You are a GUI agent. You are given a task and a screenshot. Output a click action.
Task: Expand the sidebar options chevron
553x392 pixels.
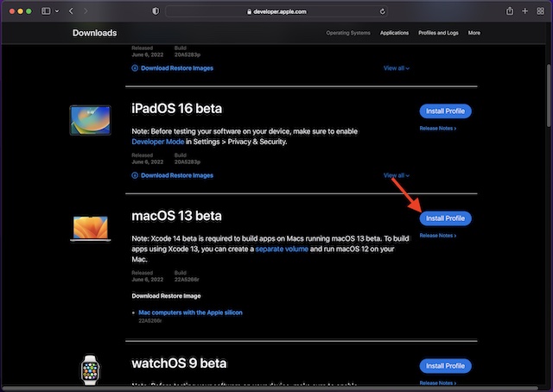(57, 11)
